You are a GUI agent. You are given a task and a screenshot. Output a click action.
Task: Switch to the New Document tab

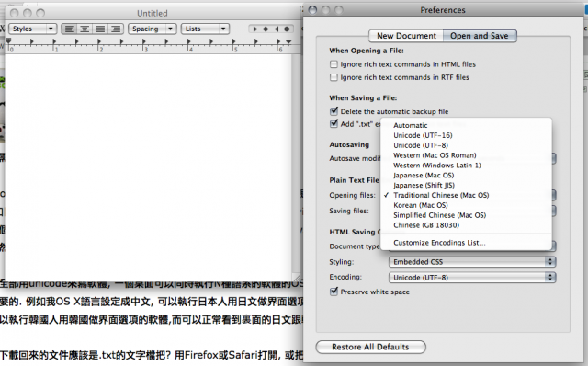tap(406, 36)
